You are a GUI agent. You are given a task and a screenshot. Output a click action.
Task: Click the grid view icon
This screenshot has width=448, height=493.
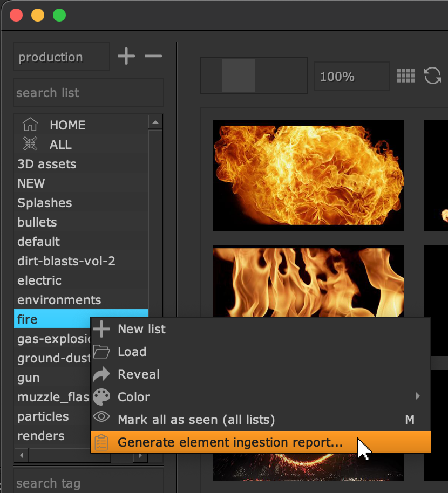point(406,76)
